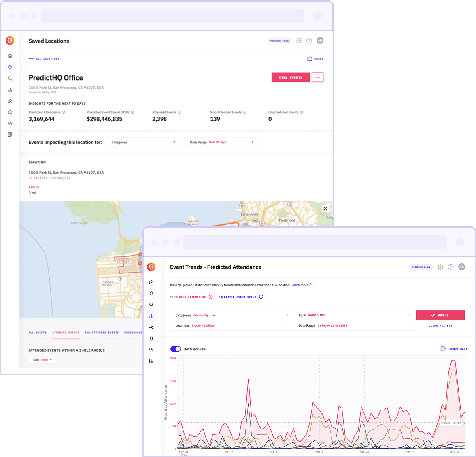
Task: Open Date Range Next 90 days dropdown
Action: coord(222,142)
